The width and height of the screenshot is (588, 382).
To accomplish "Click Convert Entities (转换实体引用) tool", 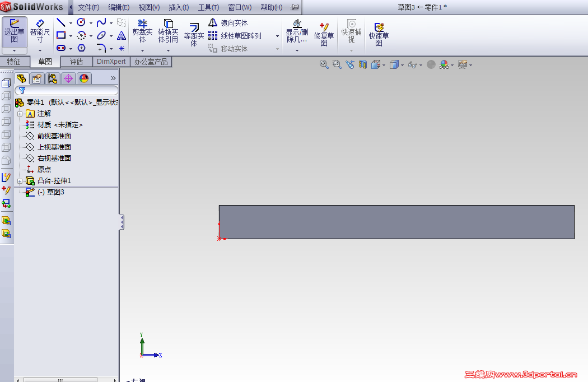I will [168, 31].
